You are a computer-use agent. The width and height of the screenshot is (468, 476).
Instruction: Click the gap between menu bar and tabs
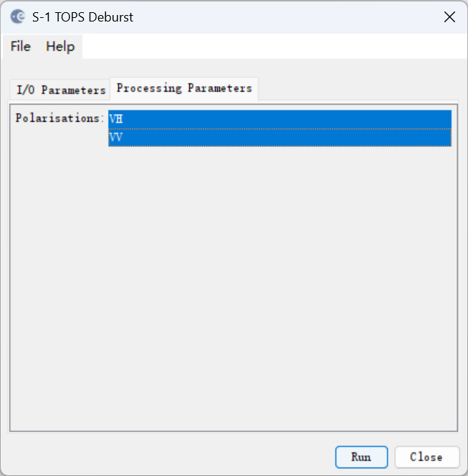point(234,67)
